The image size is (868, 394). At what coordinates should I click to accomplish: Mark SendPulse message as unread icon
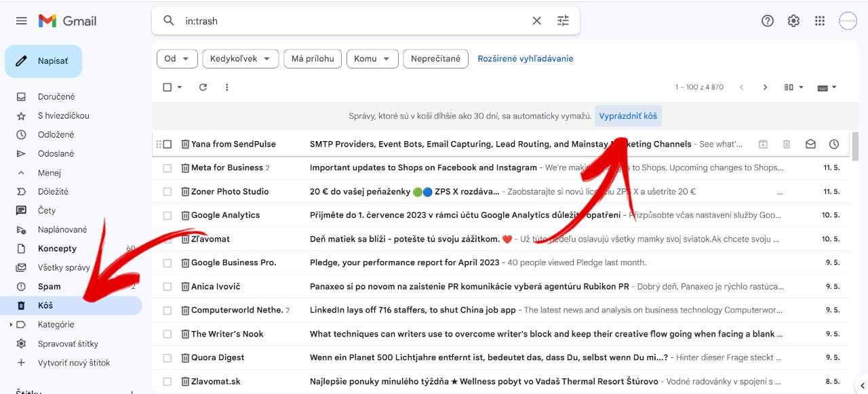[810, 144]
